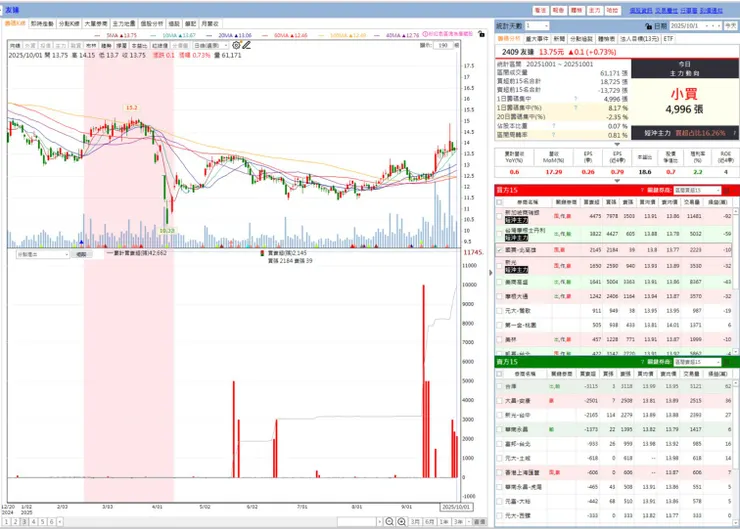Click the 1年 range button

[x=444, y=521]
